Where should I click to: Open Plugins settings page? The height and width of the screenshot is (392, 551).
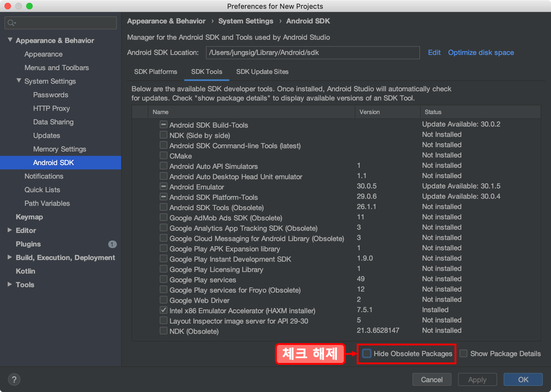(x=28, y=244)
